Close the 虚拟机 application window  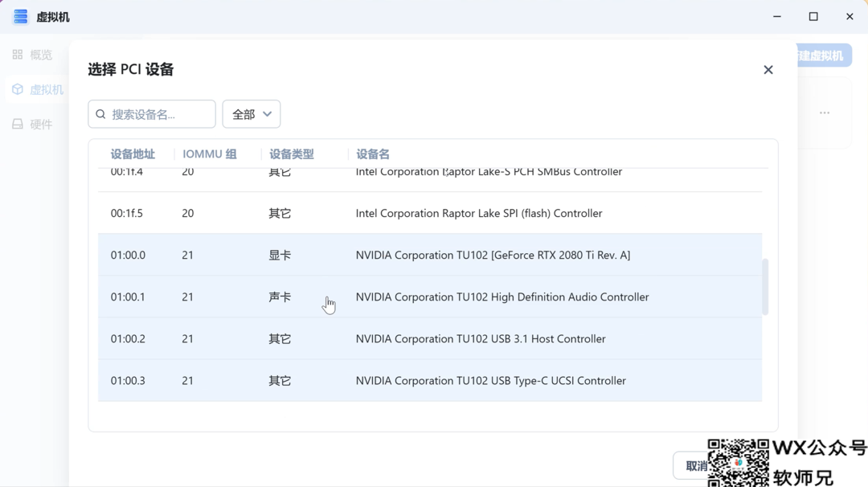(x=850, y=17)
